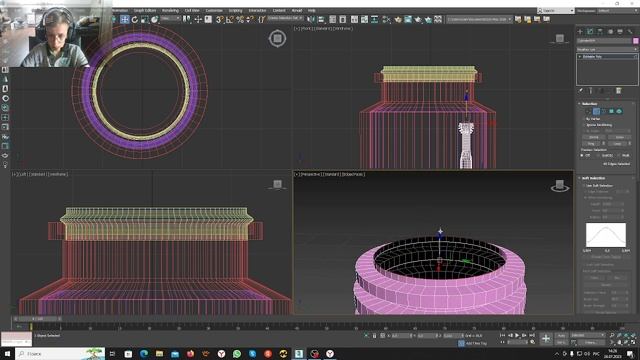Open Workspaces Default dropdown
This screenshot has height=360, width=640.
click(x=618, y=11)
